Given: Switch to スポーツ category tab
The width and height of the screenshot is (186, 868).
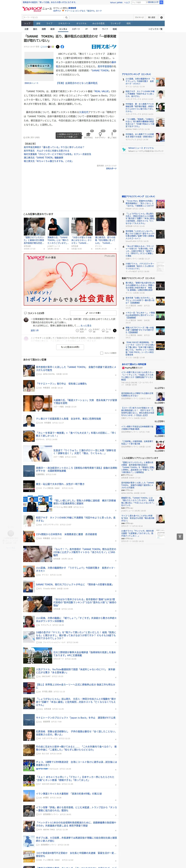Looking at the screenshot, I should 76,29.
